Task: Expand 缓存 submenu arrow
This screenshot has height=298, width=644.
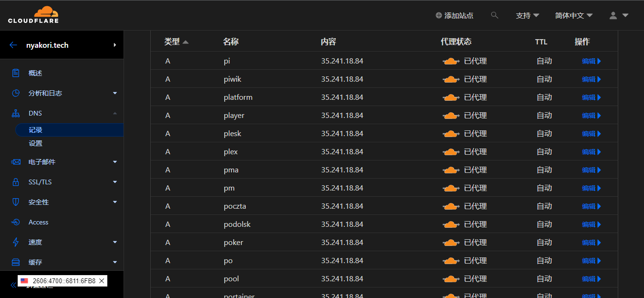Action: click(x=115, y=262)
